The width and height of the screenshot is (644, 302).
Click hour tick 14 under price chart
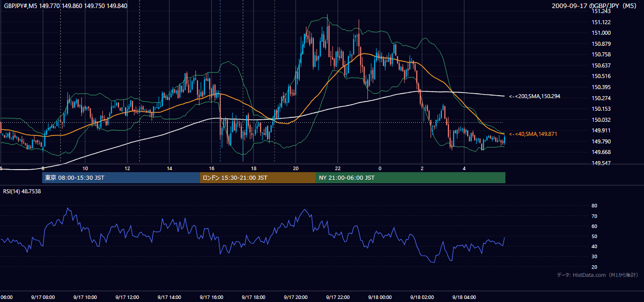pyautogui.click(x=169, y=169)
